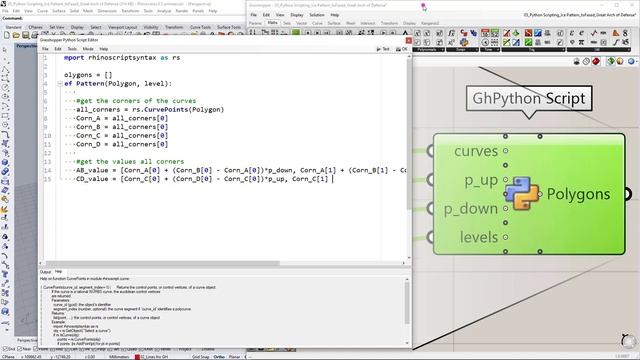
Task: Switch to Rhino Curve Tools toolbar tab
Action: pyautogui.click(x=200, y=27)
